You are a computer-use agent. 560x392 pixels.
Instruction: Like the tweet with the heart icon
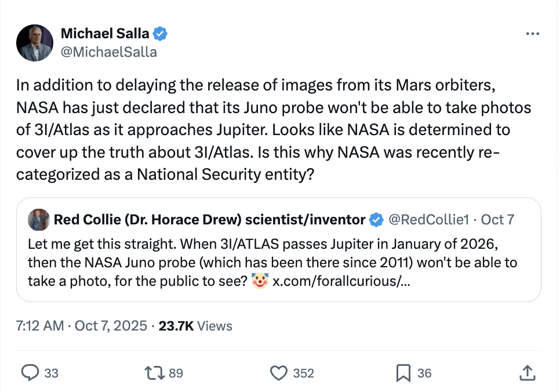(x=279, y=373)
